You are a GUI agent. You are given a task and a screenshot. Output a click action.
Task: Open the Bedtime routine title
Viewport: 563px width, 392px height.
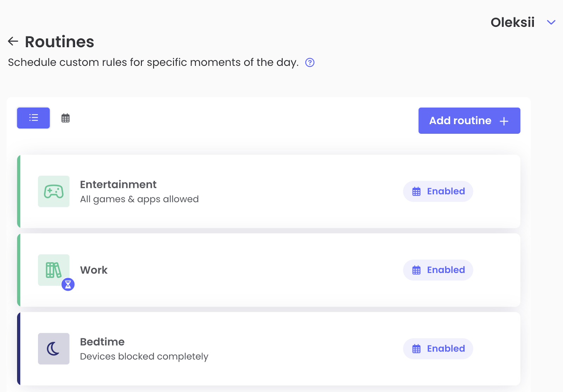pyautogui.click(x=102, y=342)
